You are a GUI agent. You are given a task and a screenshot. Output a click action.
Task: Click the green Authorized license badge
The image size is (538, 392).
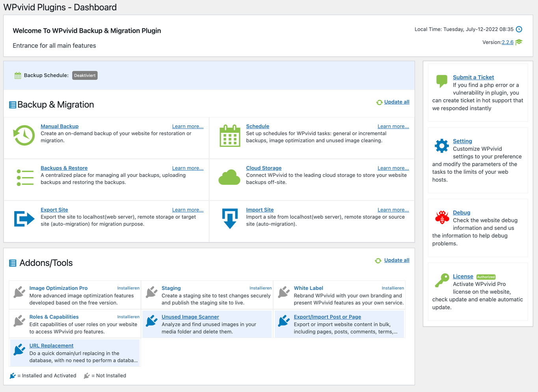click(x=486, y=277)
